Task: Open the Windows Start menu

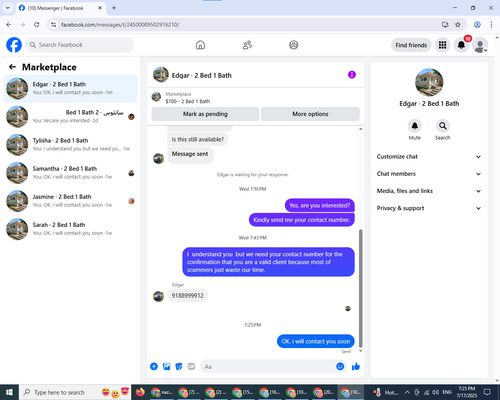Action: pos(9,392)
